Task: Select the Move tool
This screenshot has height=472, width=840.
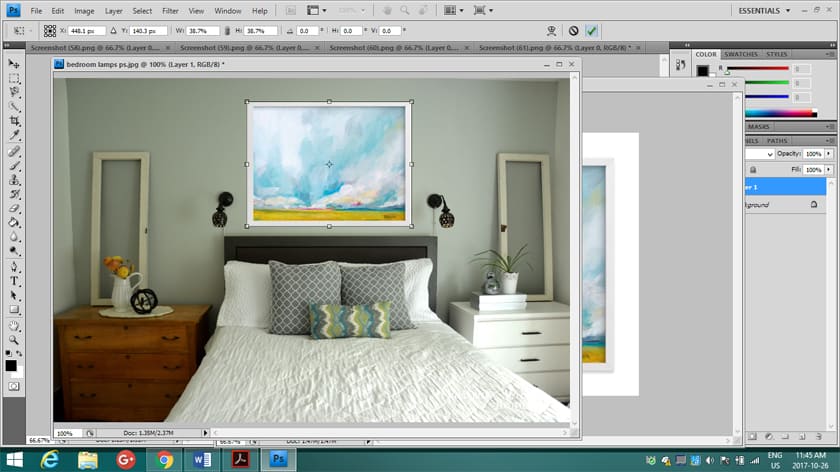Action: (x=14, y=64)
